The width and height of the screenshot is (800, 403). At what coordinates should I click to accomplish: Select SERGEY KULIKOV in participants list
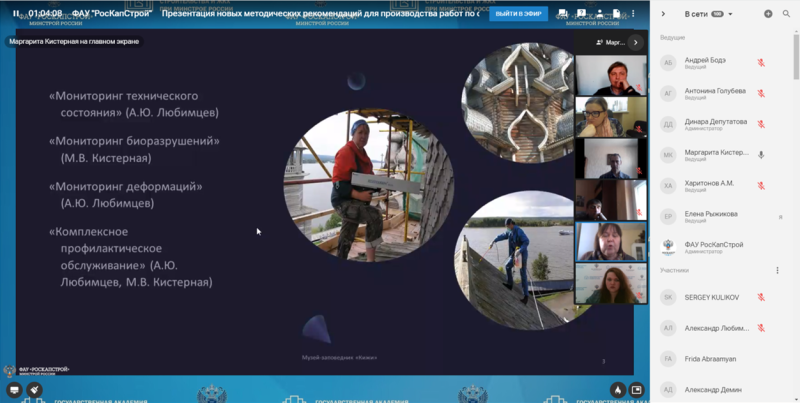coord(712,297)
